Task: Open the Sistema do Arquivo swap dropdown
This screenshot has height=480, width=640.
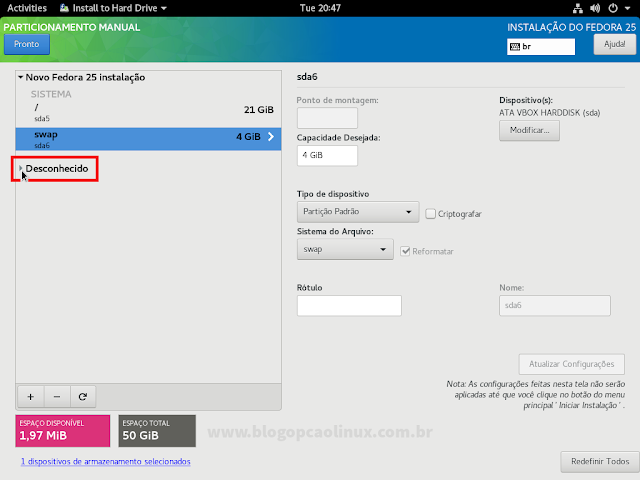Action: point(345,249)
